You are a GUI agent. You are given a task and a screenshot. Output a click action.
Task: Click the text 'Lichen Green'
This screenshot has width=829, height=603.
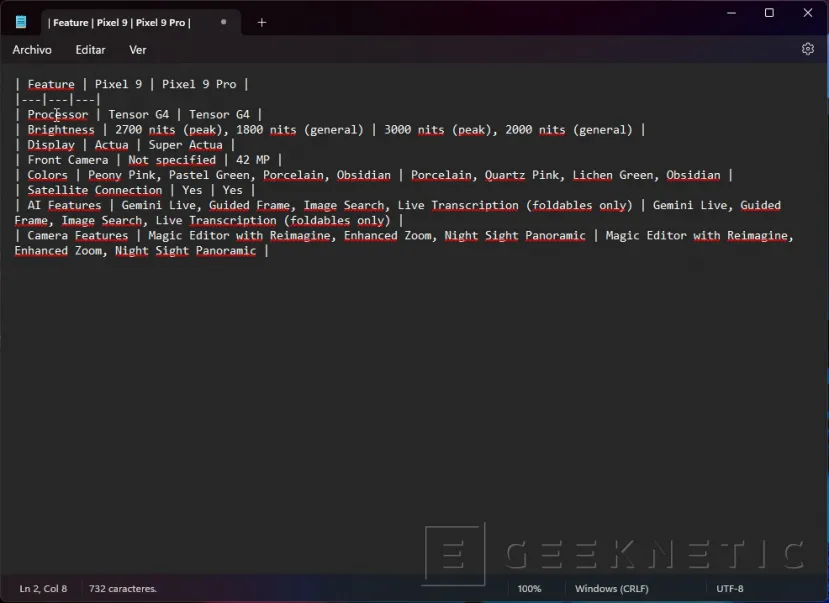coord(613,175)
